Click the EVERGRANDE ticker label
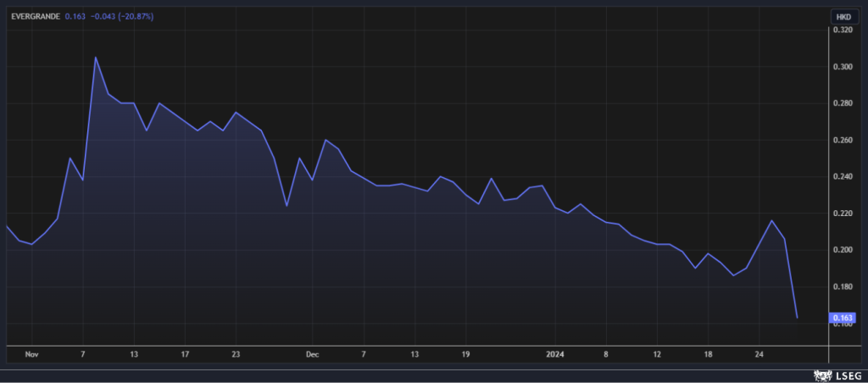868x383 pixels. 36,17
